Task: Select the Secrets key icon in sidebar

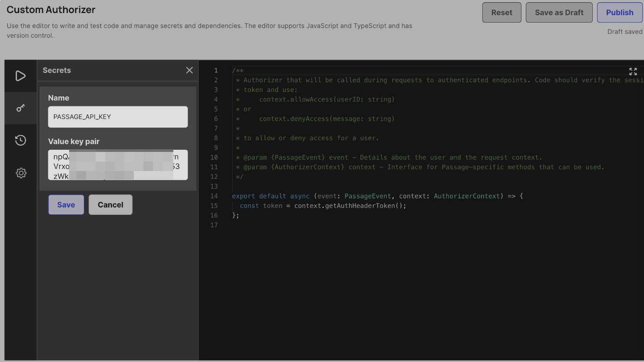Action: tap(20, 108)
